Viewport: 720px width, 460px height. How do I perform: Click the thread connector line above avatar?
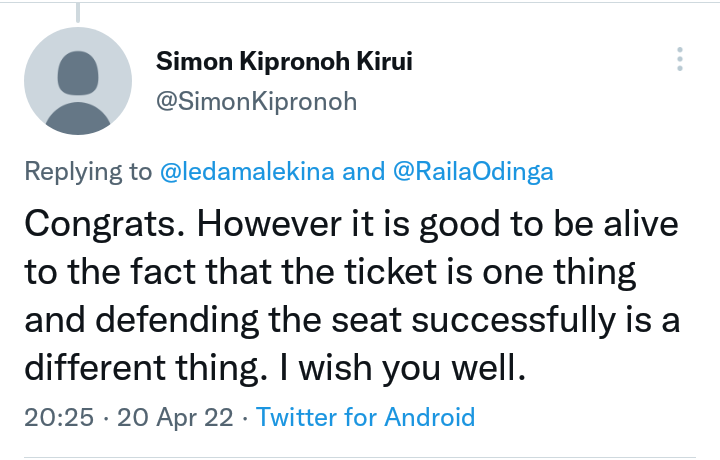[x=78, y=12]
